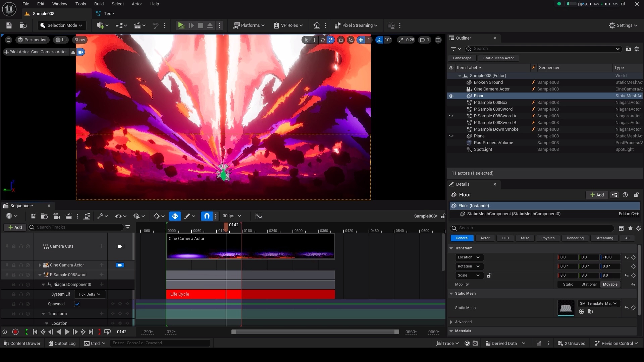Open the Curve Editor in Sequencer

point(259,216)
